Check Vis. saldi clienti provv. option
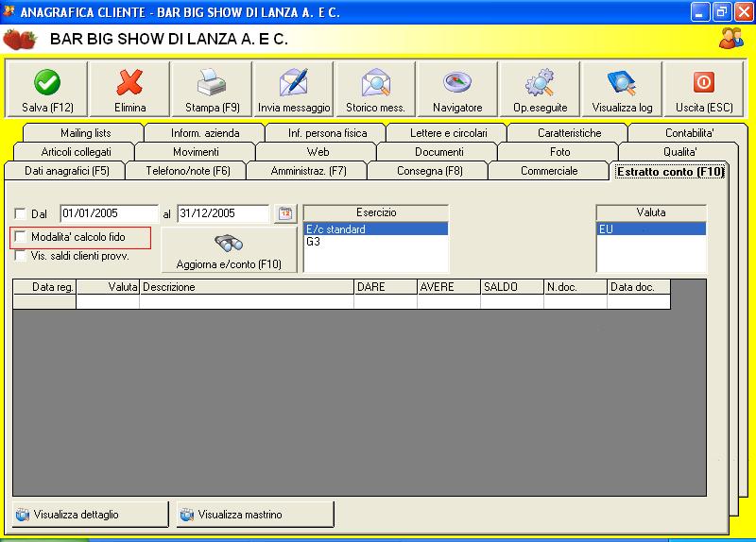The image size is (756, 542). 20,256
